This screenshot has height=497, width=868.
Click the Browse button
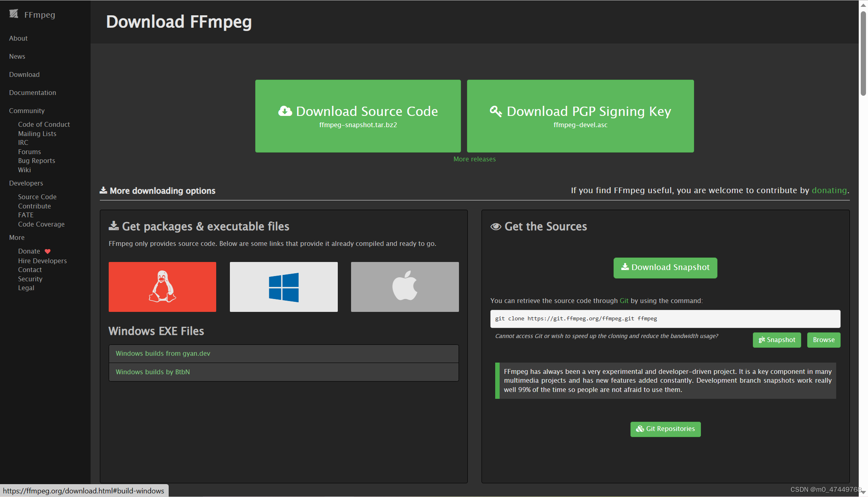point(823,340)
